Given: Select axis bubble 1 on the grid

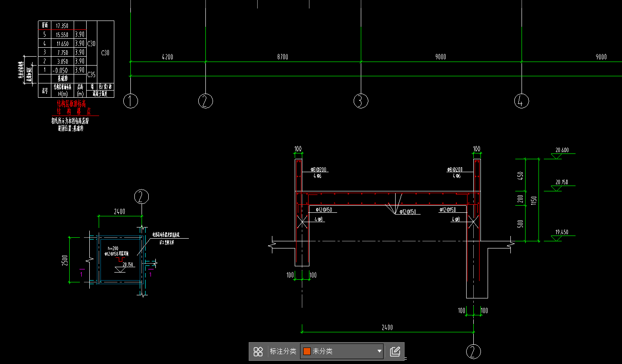Looking at the screenshot, I should pos(130,101).
